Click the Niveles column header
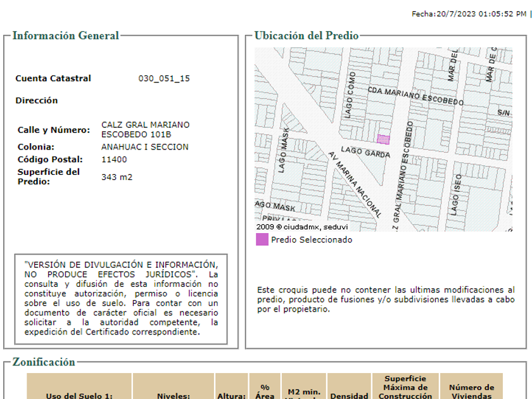Screen dimensions: 532x399 [174, 387]
